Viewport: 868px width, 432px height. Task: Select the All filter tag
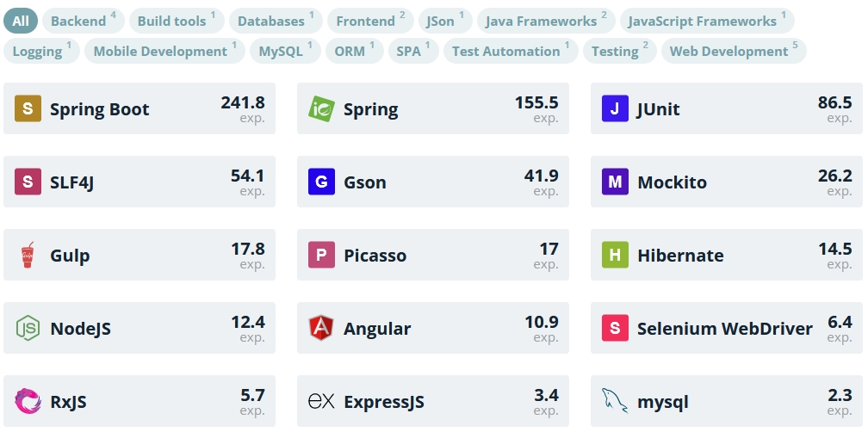21,21
